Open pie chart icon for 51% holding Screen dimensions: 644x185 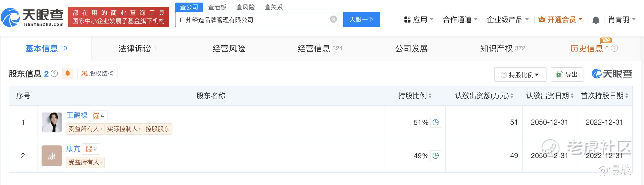[436, 122]
